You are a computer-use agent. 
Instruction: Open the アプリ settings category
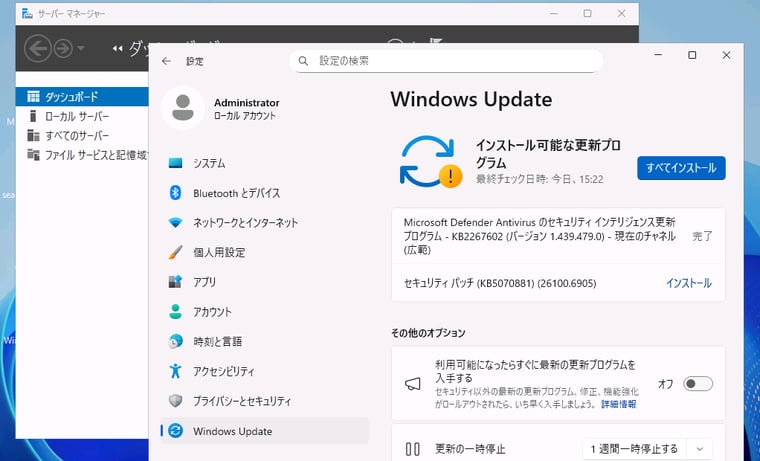(x=264, y=282)
